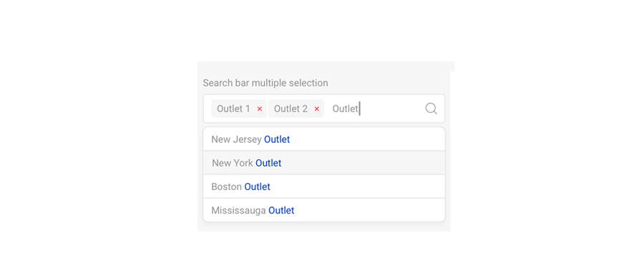Click the word "Mississauga" in the last suggestion
This screenshot has height=260, width=644.
238,211
